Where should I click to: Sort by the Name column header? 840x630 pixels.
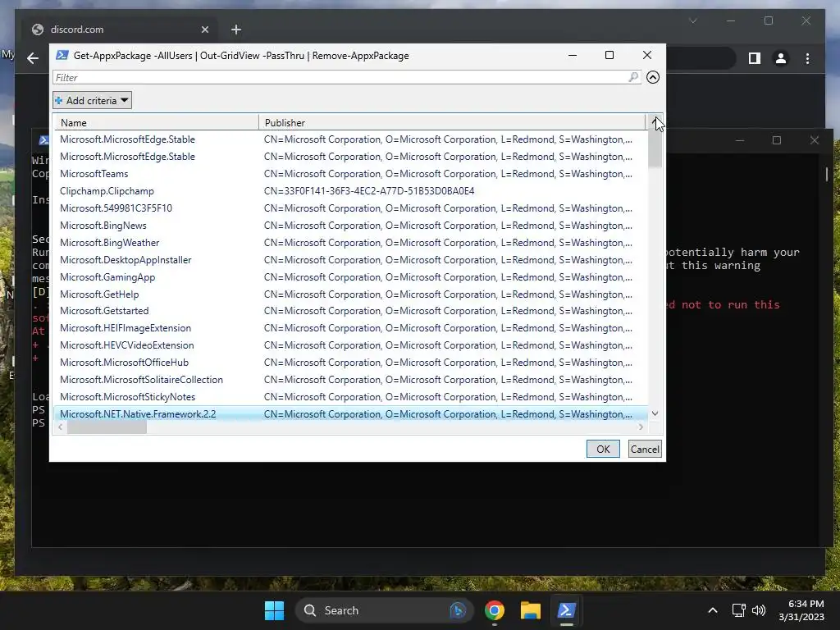coord(157,123)
